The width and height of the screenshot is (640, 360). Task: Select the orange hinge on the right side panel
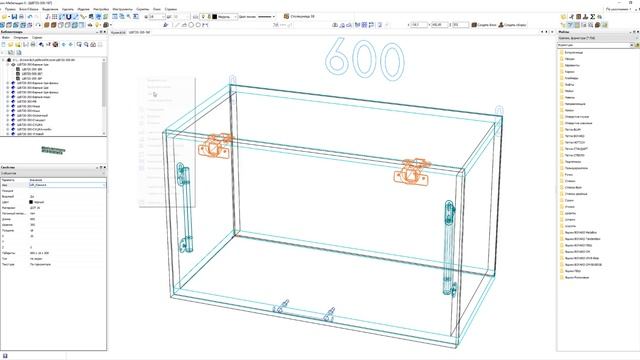[411, 171]
